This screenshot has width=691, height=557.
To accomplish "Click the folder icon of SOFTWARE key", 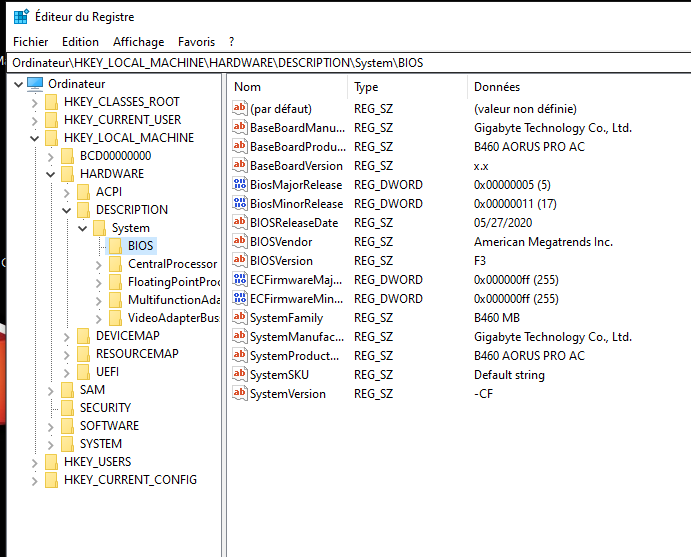I will (x=67, y=426).
